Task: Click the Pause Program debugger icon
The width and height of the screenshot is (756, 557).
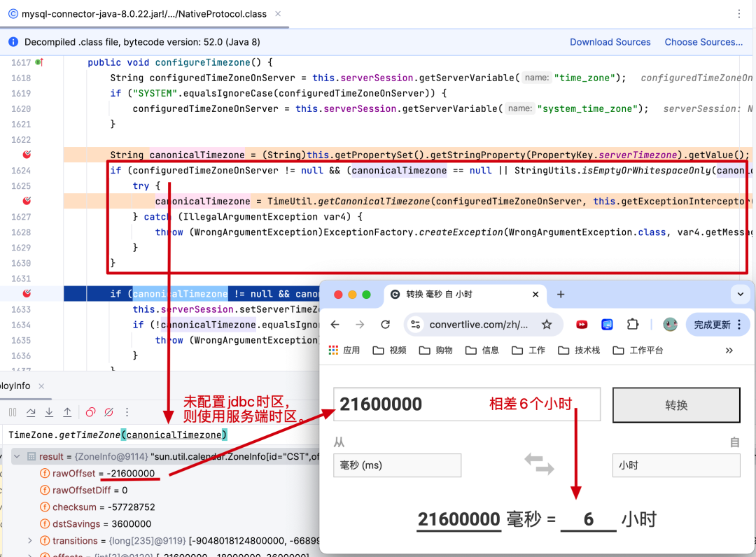Action: pyautogui.click(x=13, y=412)
